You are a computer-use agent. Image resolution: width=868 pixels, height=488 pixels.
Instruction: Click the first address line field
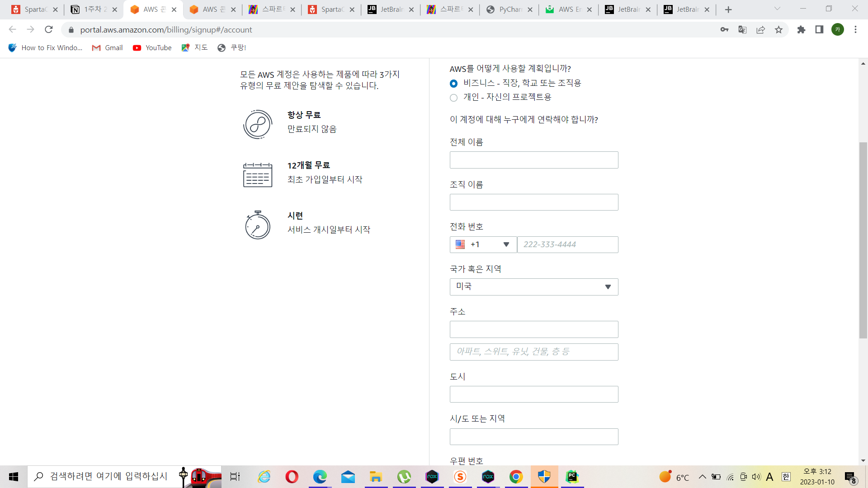[534, 329]
